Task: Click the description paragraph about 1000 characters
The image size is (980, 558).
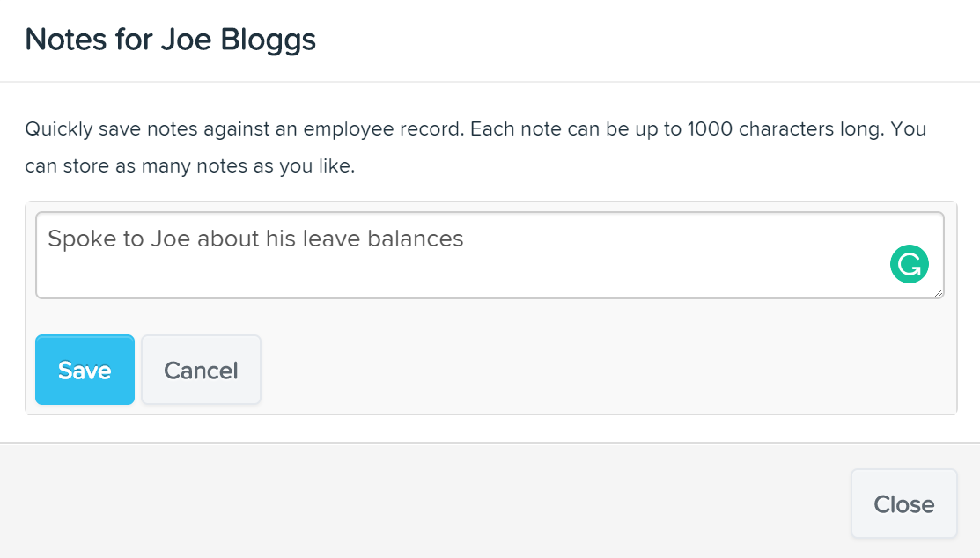Action: click(x=475, y=130)
